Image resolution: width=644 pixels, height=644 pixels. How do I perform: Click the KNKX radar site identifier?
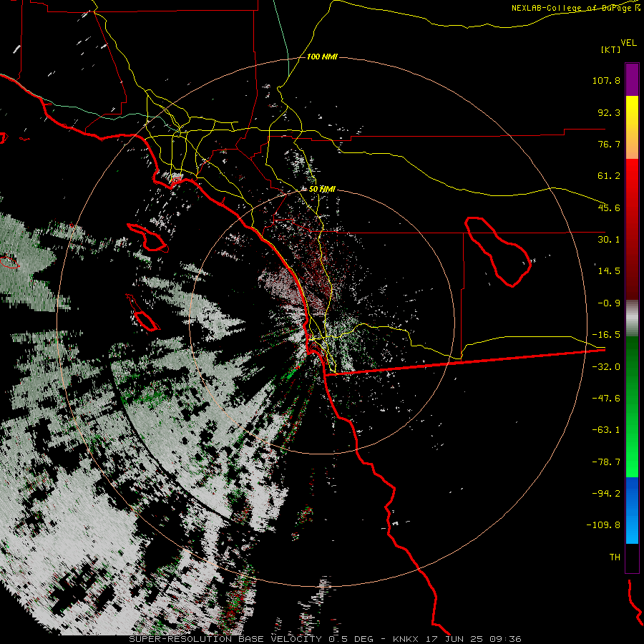(x=406, y=639)
